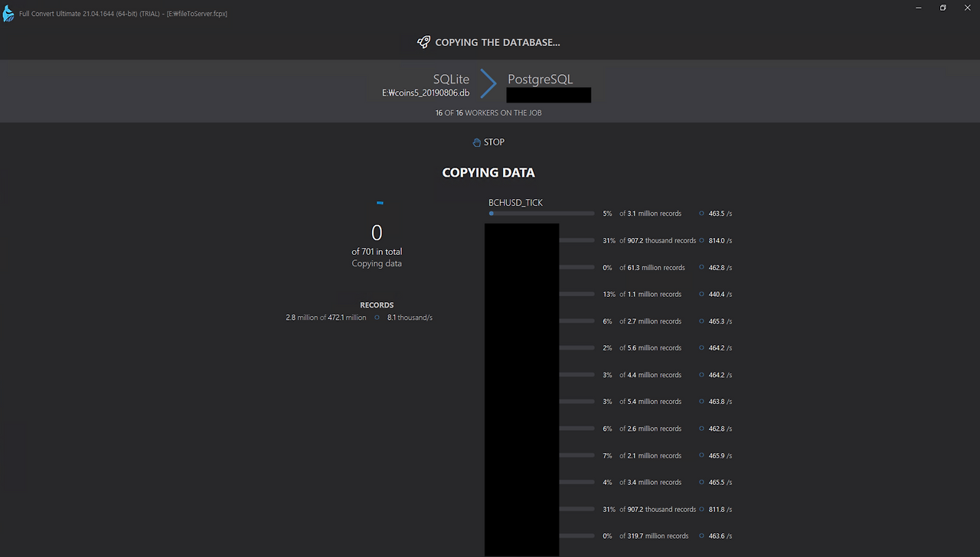Click the BCHUSD_TICK progress bar

[x=541, y=213]
